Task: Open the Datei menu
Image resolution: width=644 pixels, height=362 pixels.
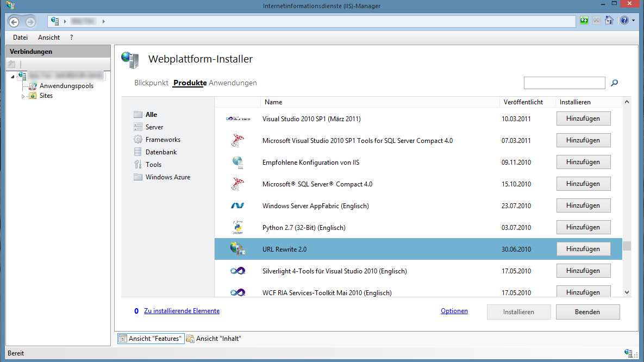Action: click(x=20, y=38)
